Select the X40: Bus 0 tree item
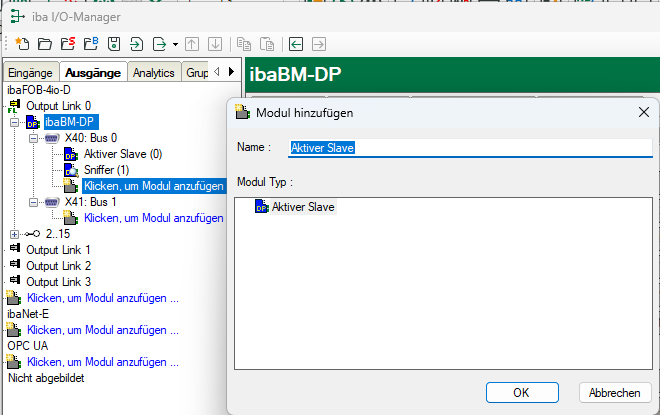 91,138
